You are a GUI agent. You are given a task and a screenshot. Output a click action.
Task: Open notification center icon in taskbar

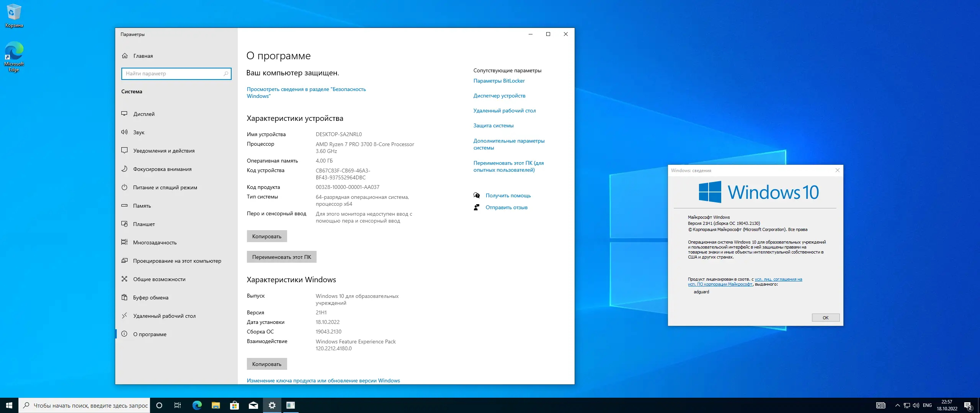click(968, 405)
